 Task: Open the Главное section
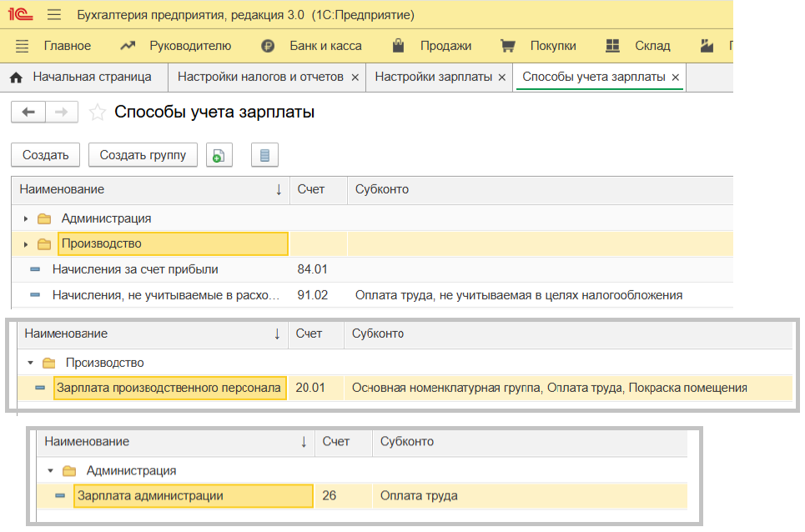[68, 46]
